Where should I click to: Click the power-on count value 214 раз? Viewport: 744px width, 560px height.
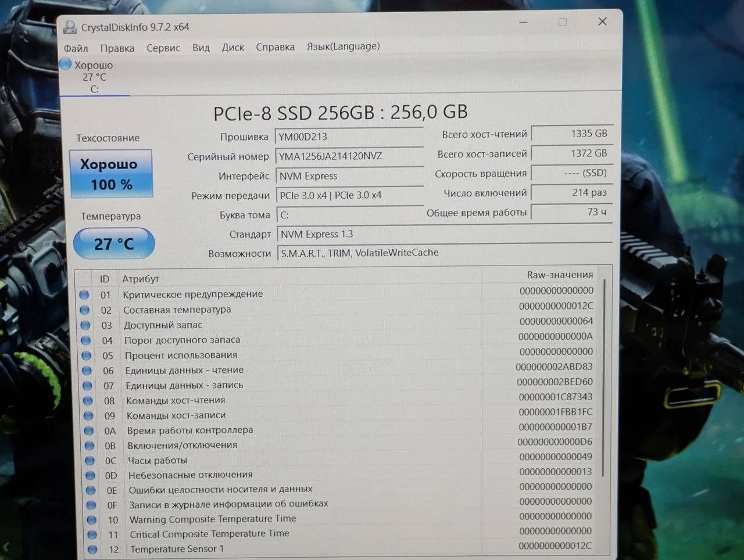pos(571,193)
